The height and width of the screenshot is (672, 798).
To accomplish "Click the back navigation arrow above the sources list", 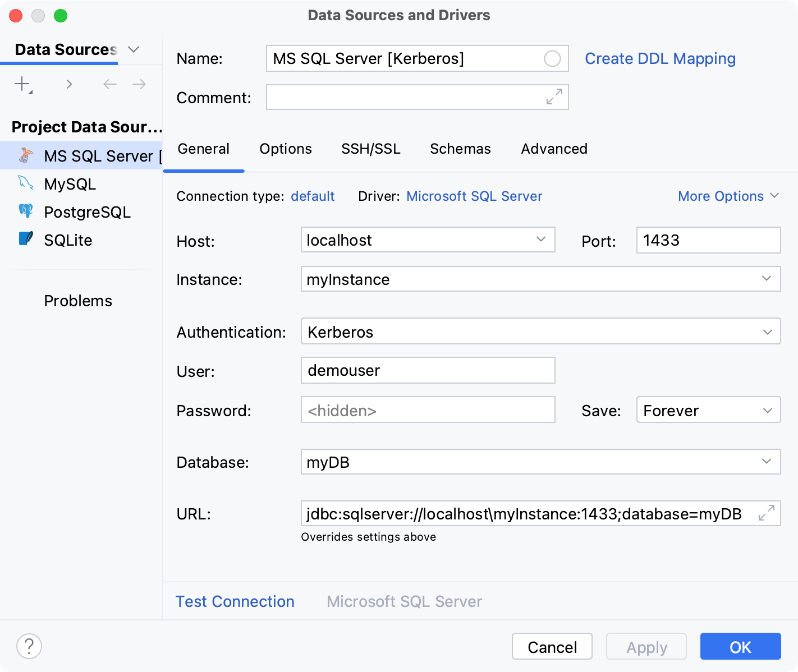I will click(x=110, y=84).
